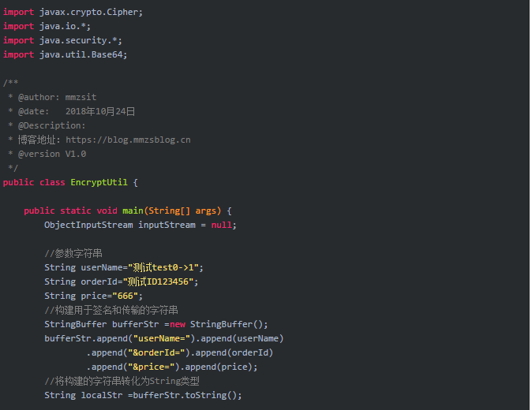Click the '//构建用于签名和传输的字符串' comment
The width and height of the screenshot is (532, 410).
point(111,311)
